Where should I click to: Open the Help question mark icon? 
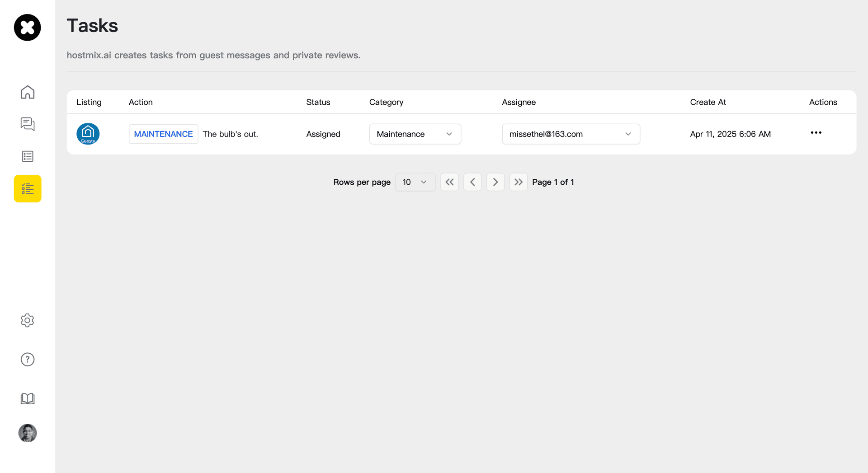tap(28, 360)
